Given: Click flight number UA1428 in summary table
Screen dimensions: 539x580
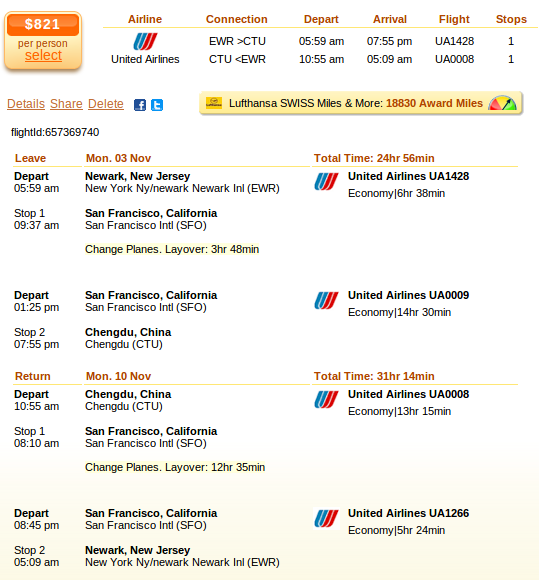Looking at the screenshot, I should coord(454,41).
